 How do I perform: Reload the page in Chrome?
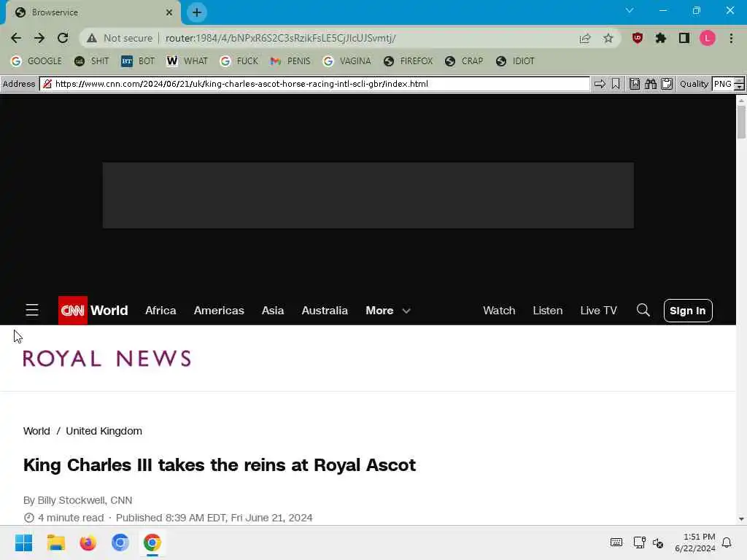(63, 38)
